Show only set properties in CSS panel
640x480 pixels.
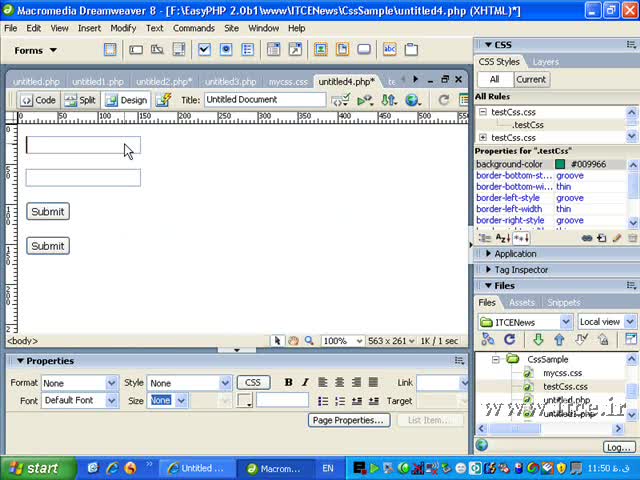click(521, 238)
